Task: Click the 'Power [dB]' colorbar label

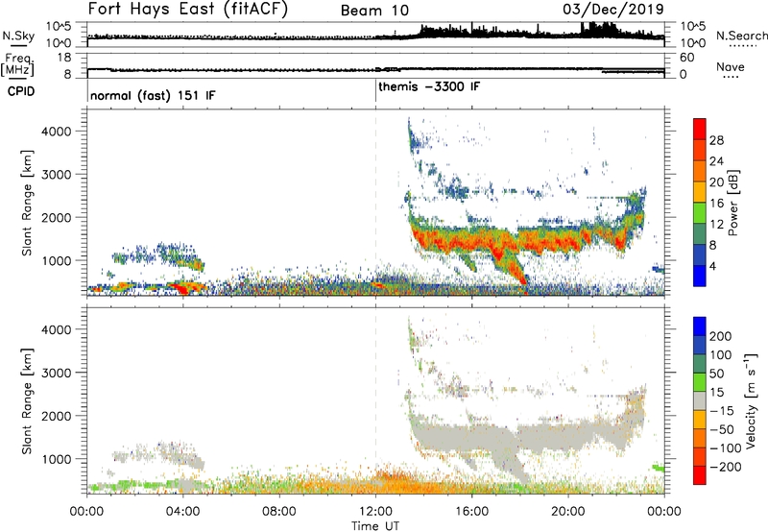Action: click(732, 203)
